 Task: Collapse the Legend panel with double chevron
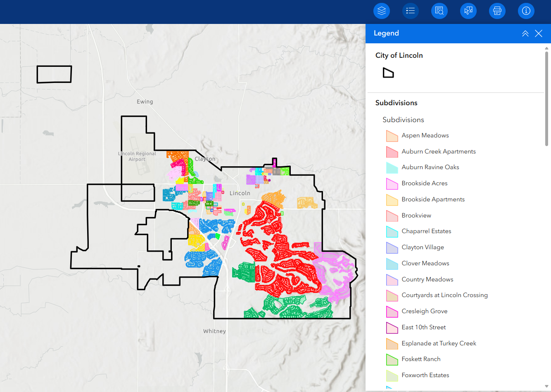tap(525, 33)
